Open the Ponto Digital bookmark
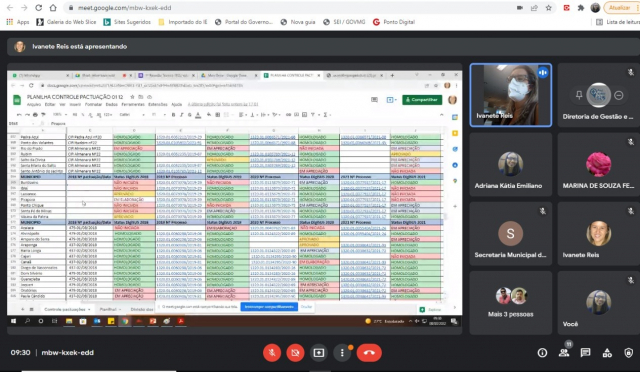Viewport: 640px width, 372px height. tap(394, 22)
